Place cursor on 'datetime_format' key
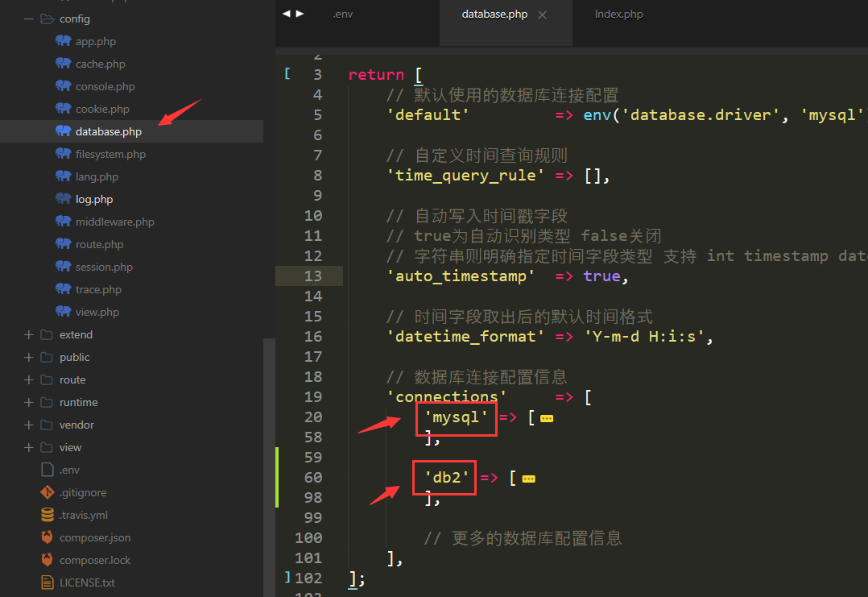868x597 pixels. point(465,336)
